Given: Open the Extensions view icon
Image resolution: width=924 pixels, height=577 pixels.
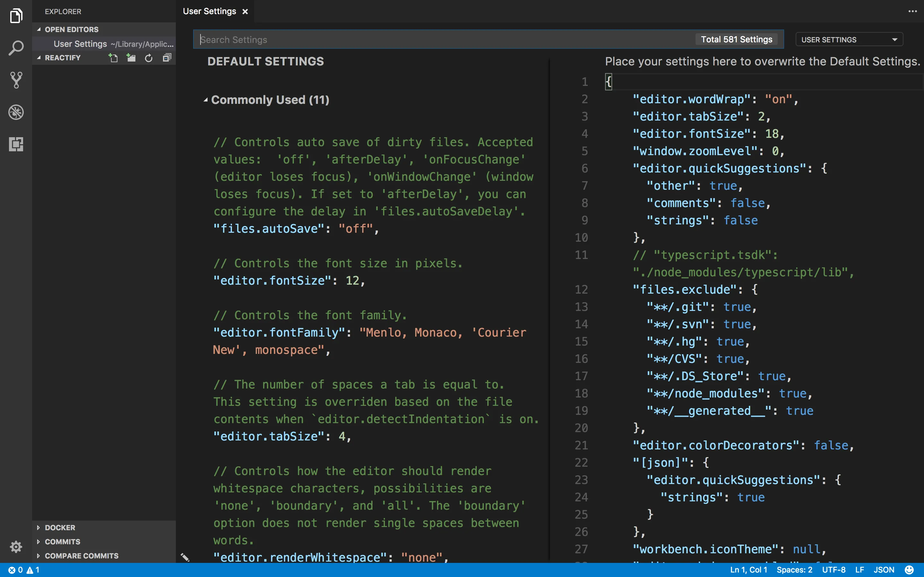Looking at the screenshot, I should click(x=16, y=144).
